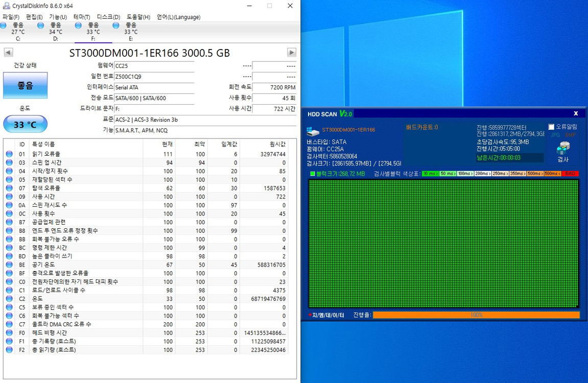Select the D: drive status icon
This screenshot has width=588, height=383.
click(41, 26)
